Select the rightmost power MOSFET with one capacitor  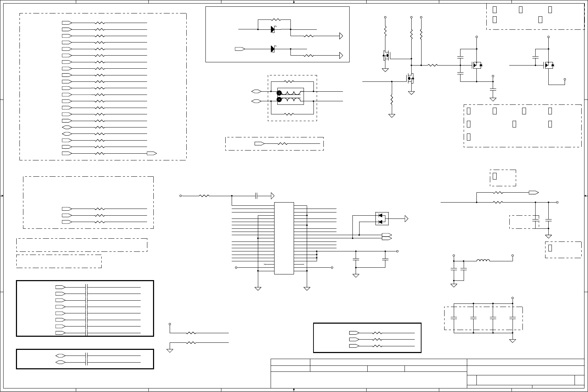tap(549, 65)
